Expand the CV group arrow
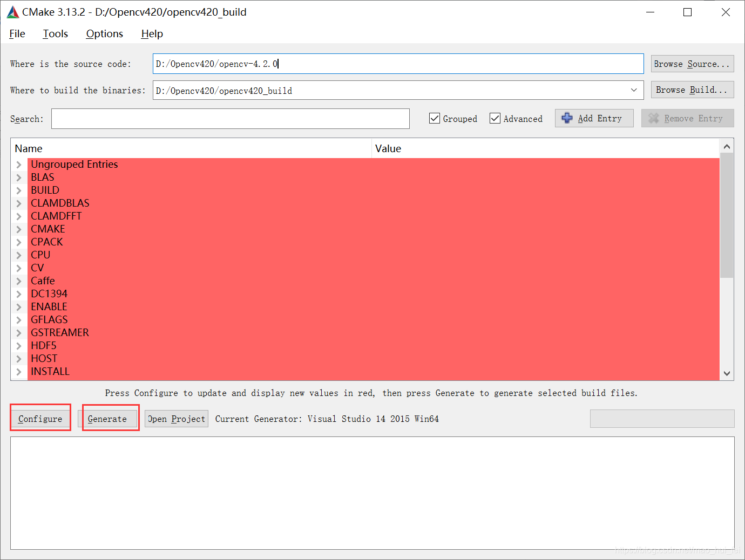Viewport: 745px width, 560px height. click(x=19, y=268)
